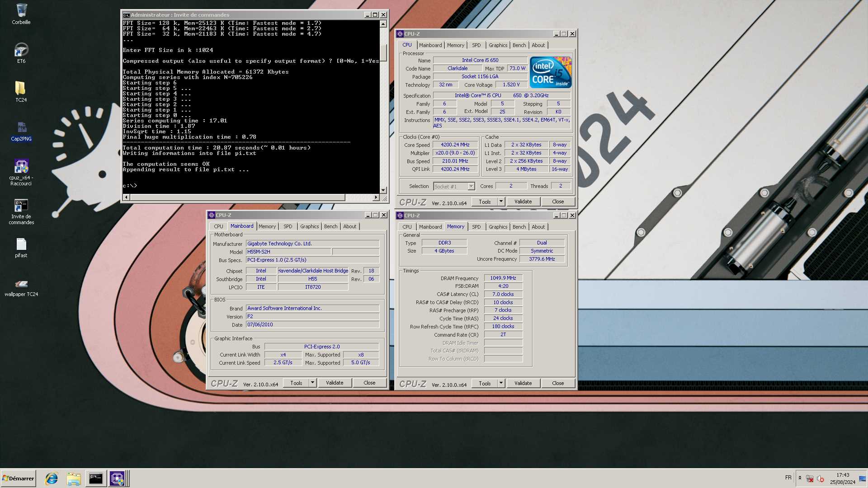Click command prompt scroll left arrow

click(x=126, y=197)
